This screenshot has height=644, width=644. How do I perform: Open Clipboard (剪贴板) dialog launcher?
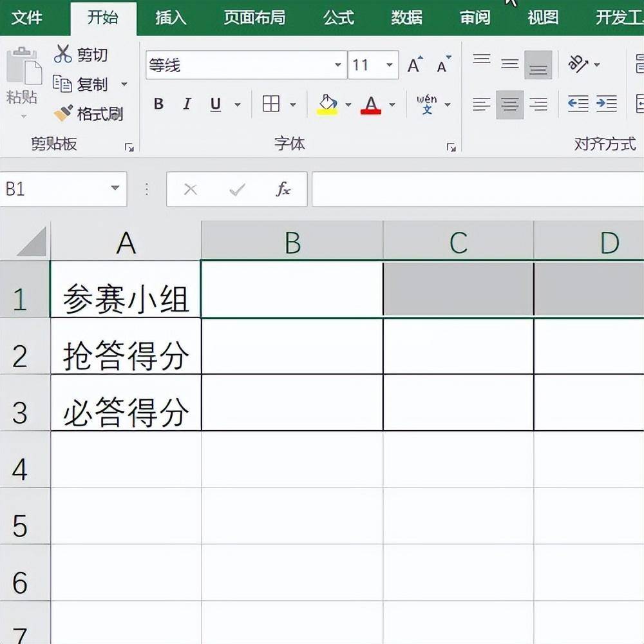coord(129,147)
